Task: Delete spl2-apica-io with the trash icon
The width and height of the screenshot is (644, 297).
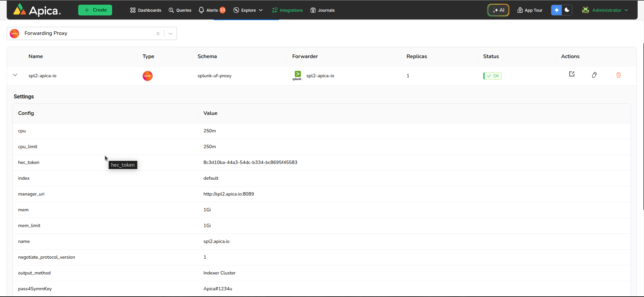Action: pos(618,75)
